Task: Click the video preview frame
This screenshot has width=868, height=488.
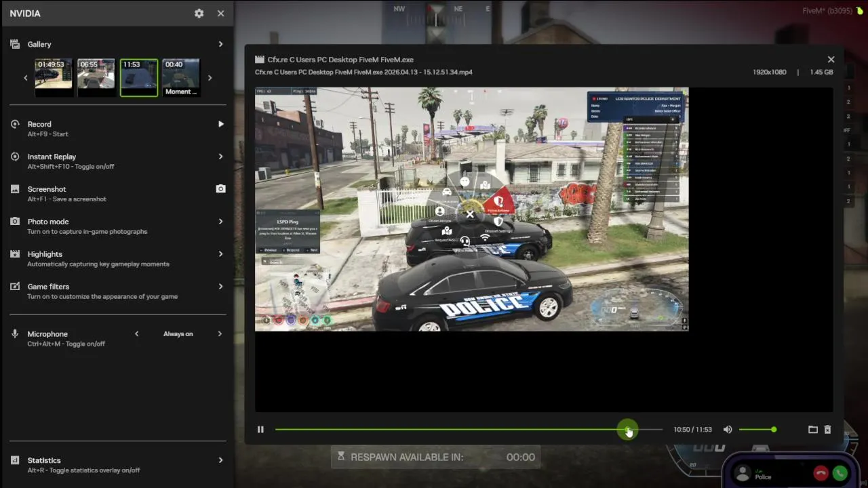Action: [471, 209]
